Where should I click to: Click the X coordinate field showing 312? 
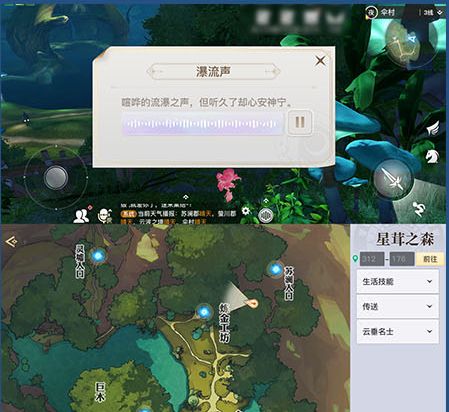click(x=372, y=259)
